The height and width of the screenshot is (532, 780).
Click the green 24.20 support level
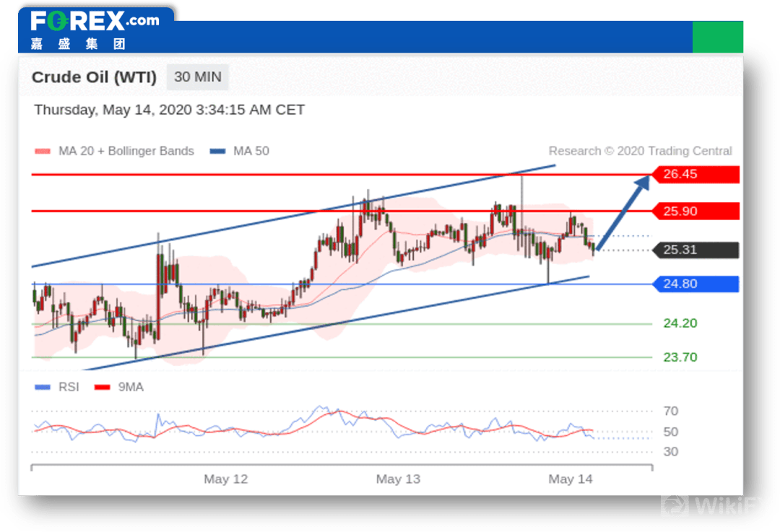tap(680, 323)
